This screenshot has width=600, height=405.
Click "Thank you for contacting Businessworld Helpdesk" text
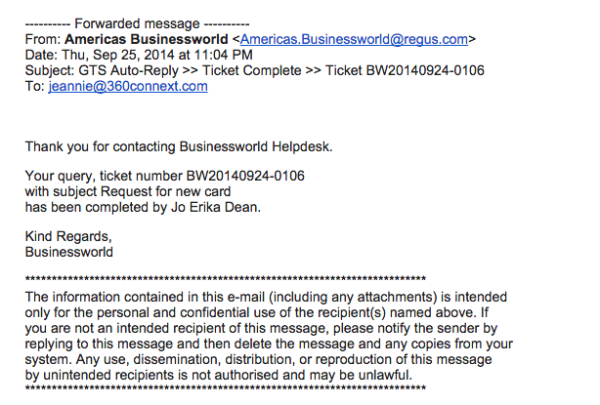click(178, 145)
